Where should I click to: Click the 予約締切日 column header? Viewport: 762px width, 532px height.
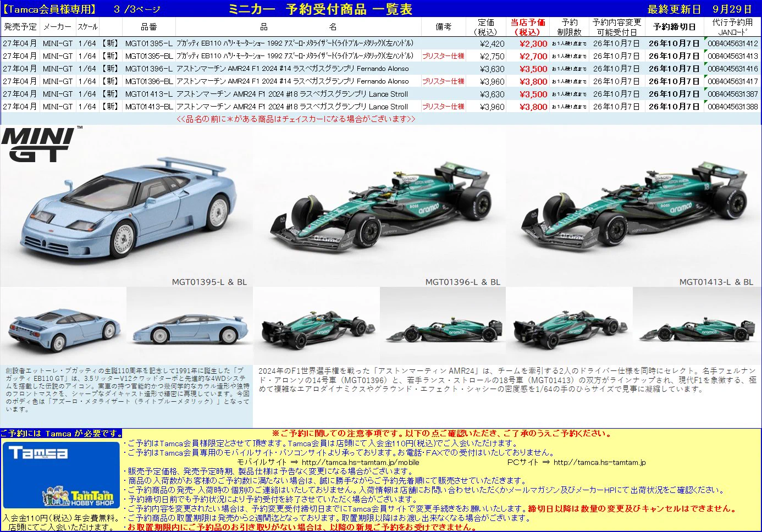(x=675, y=26)
